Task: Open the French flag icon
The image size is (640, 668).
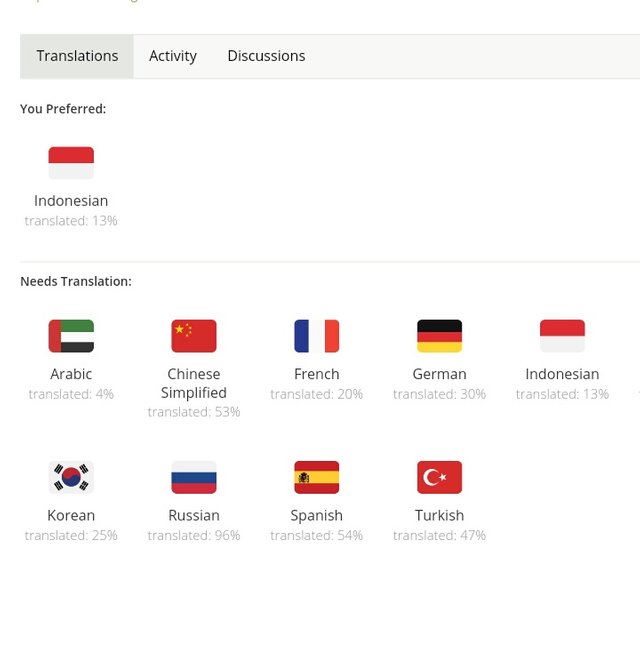Action: point(317,336)
